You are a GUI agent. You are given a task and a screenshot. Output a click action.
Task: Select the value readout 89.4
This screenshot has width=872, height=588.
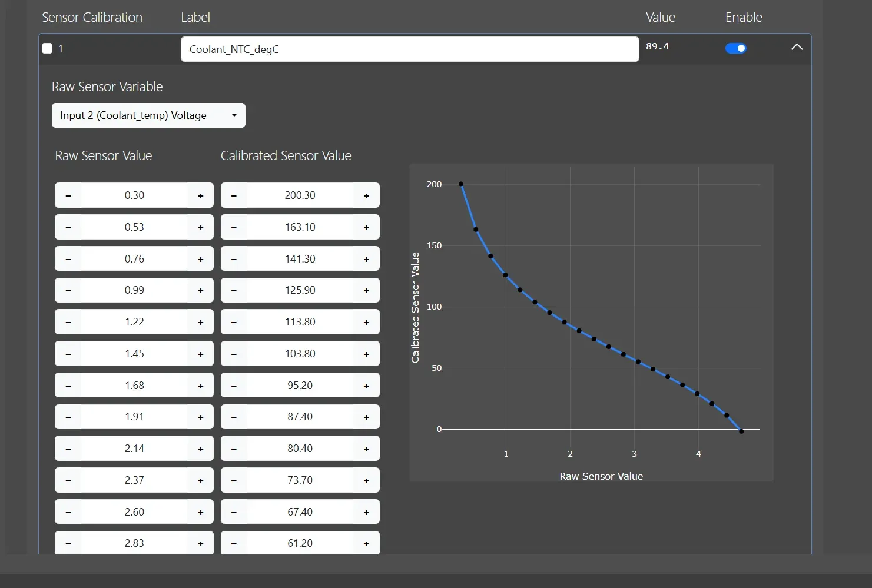coord(657,46)
